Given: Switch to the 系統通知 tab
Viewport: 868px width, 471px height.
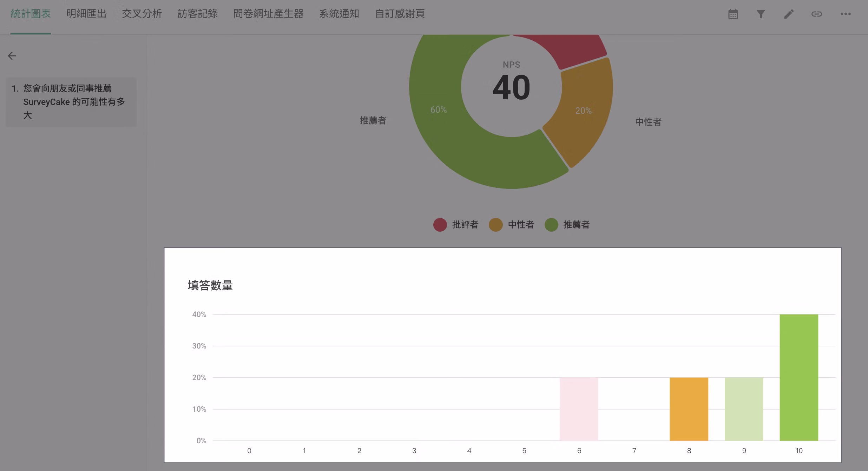Looking at the screenshot, I should tap(339, 14).
